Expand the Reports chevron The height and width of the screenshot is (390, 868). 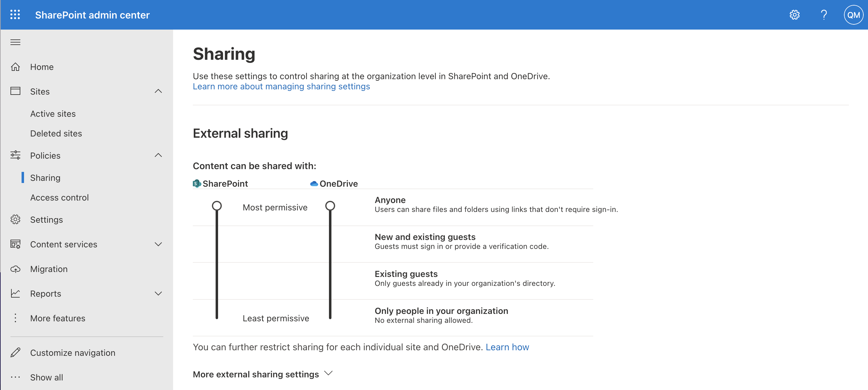[x=158, y=293]
